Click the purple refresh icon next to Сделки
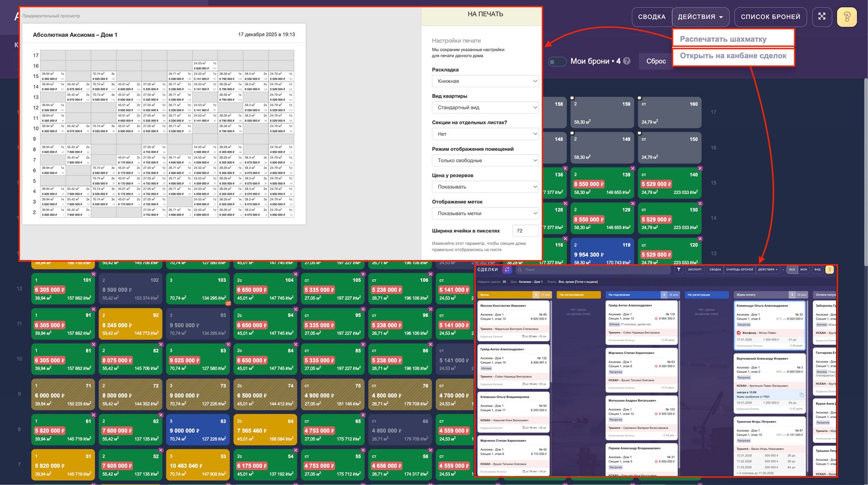 [507, 270]
